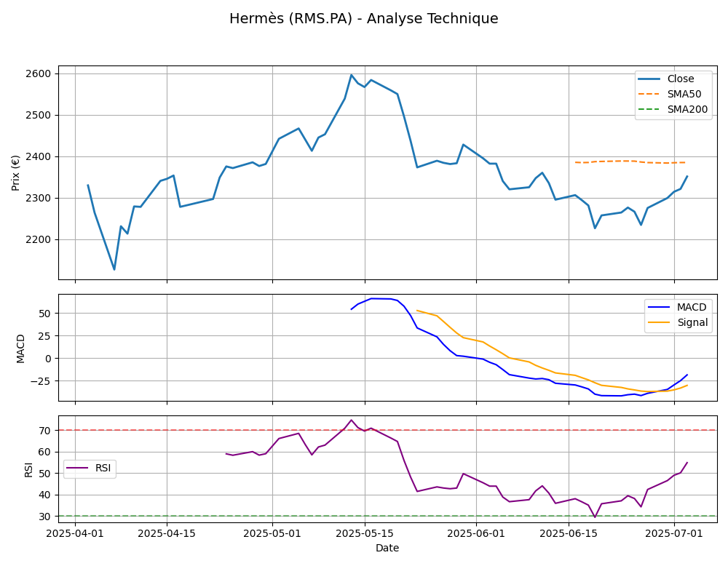Click the RSI peak above 70
Screen dimensions: 728x582
[352, 420]
